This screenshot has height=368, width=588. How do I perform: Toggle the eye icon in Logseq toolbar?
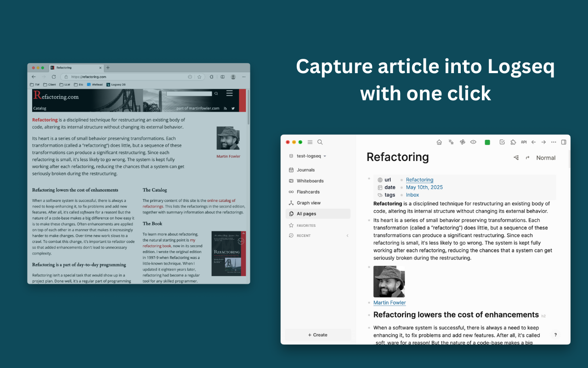click(x=474, y=142)
